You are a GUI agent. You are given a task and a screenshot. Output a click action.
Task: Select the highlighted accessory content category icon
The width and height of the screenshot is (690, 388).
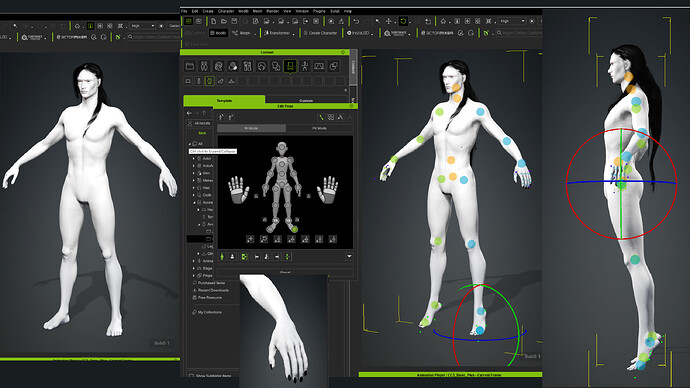290,66
